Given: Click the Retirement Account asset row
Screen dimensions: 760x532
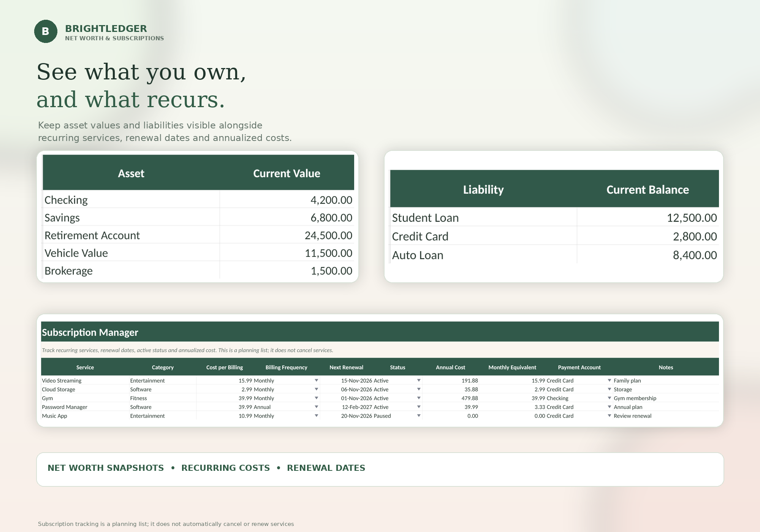Looking at the screenshot, I should point(198,235).
